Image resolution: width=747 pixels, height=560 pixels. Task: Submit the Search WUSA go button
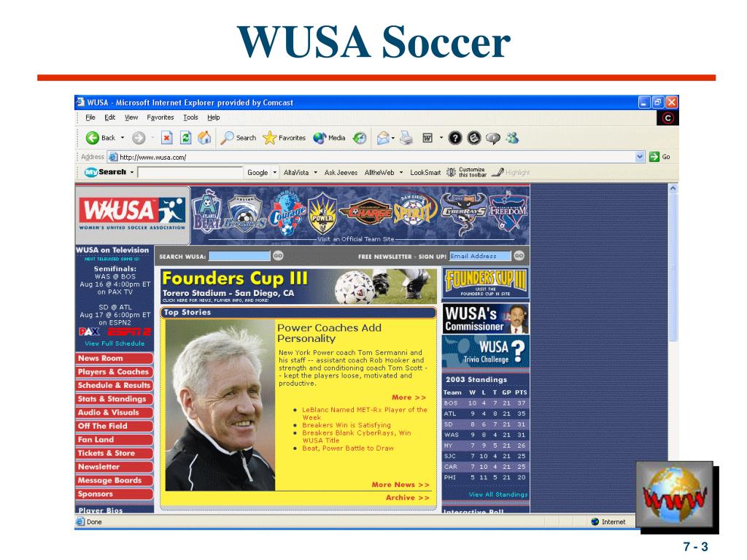click(278, 256)
